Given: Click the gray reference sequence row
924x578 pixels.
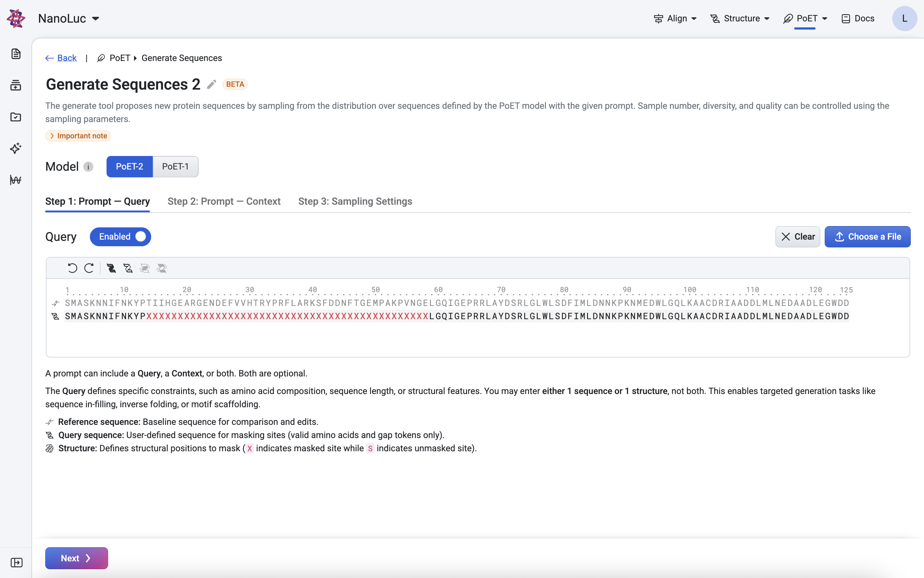Looking at the screenshot, I should coord(457,303).
